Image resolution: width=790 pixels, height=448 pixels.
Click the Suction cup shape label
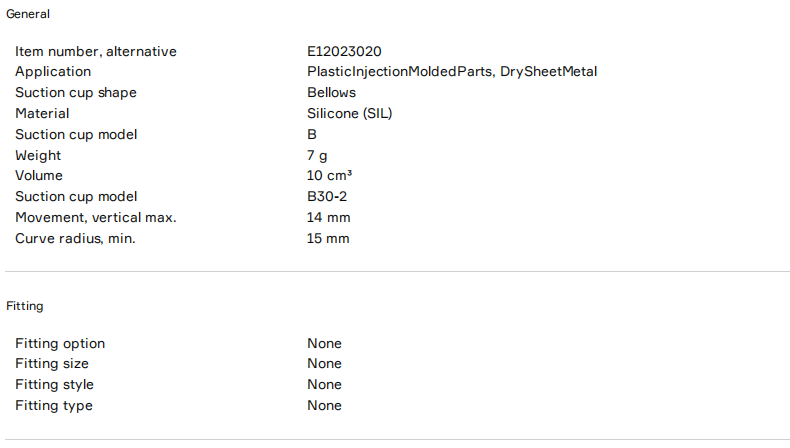[76, 93]
